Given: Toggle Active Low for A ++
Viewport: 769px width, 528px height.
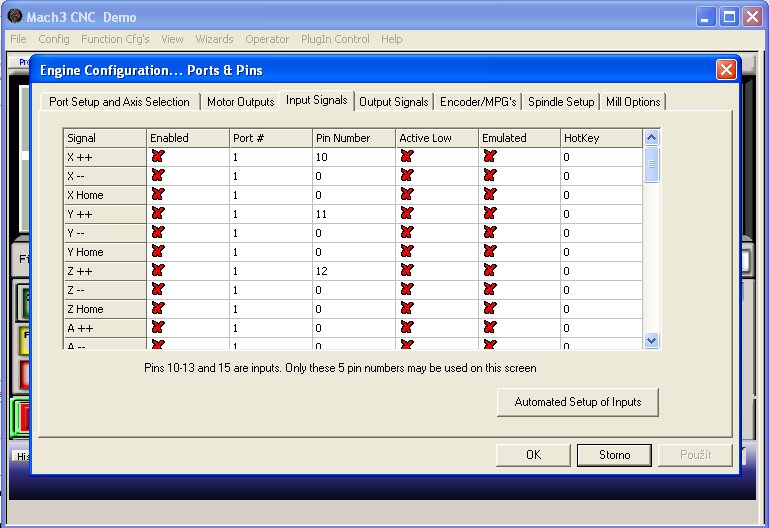Looking at the screenshot, I should pos(407,327).
